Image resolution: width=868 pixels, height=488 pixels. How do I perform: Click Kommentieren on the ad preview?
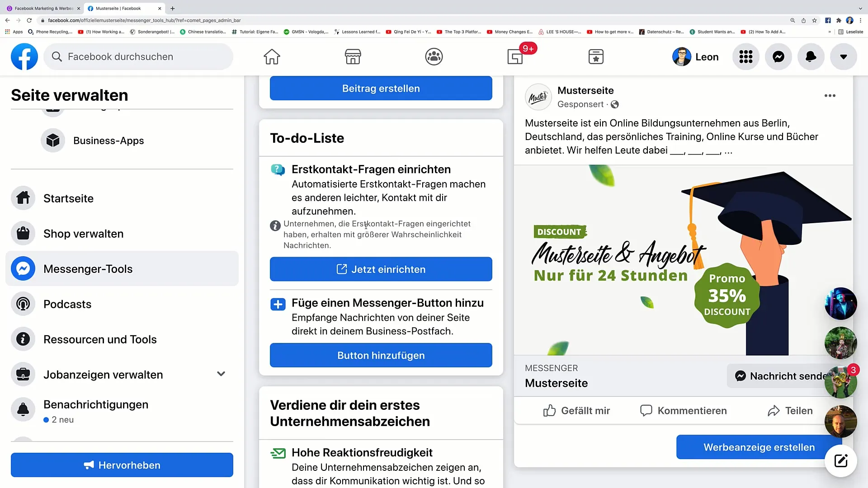[683, 410]
